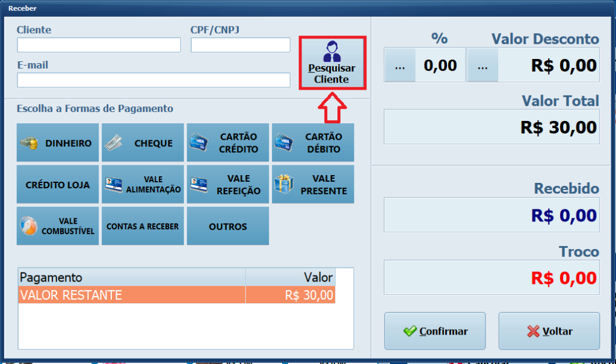Select the OUTROS payment option
This screenshot has width=616, height=364.
click(227, 226)
